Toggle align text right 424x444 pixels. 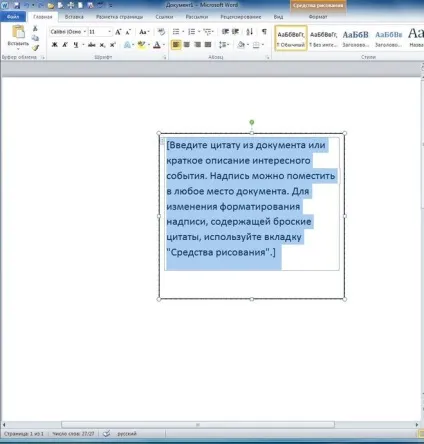pos(197,45)
